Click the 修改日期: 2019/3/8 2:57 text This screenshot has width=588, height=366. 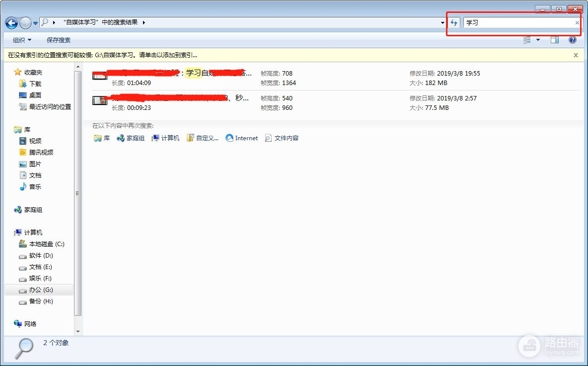coord(443,98)
